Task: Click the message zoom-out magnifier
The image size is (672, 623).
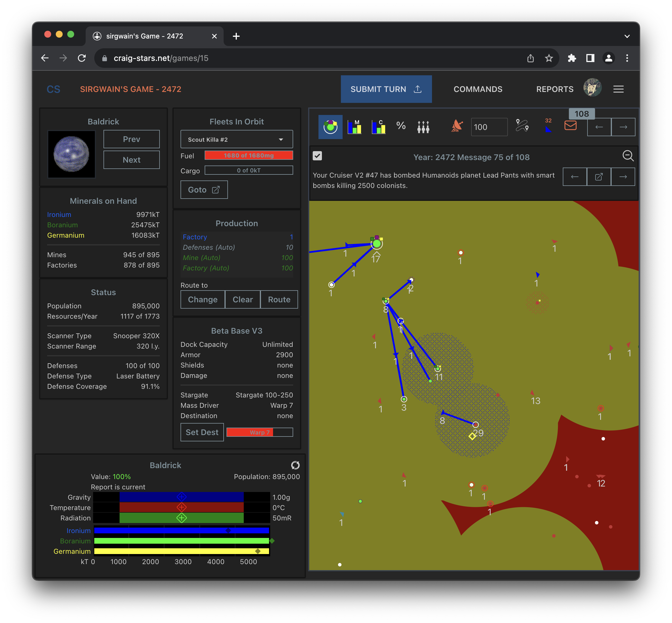Action: (627, 156)
